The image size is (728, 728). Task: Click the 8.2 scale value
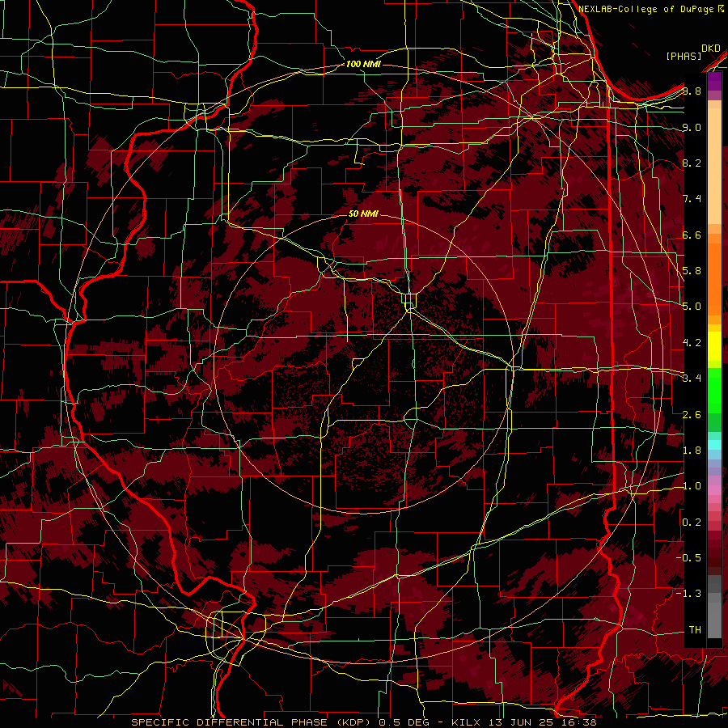(692, 163)
